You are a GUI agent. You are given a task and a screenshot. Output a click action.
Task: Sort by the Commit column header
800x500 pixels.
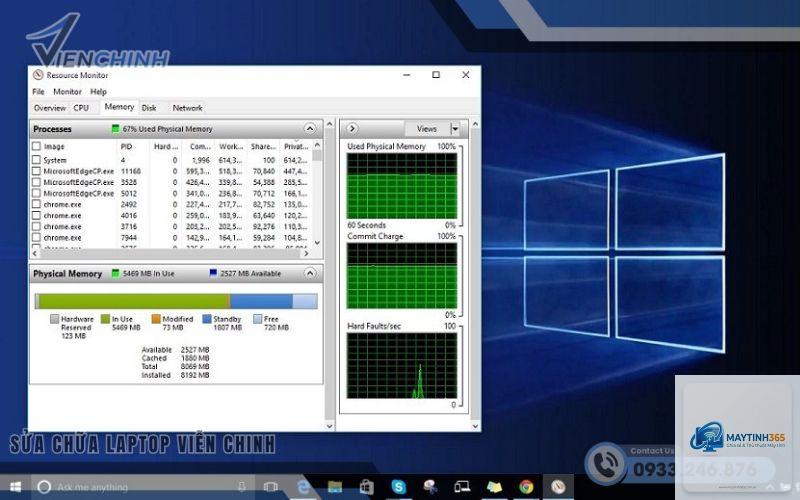[x=200, y=146]
